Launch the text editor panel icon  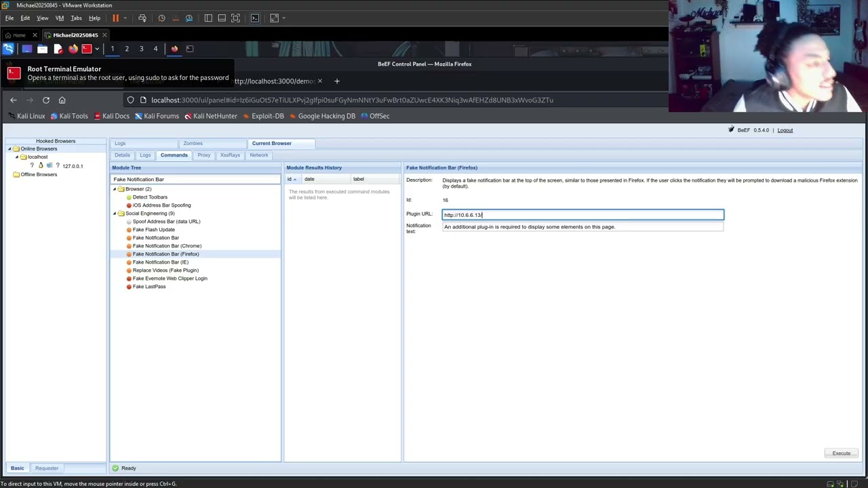point(58,49)
